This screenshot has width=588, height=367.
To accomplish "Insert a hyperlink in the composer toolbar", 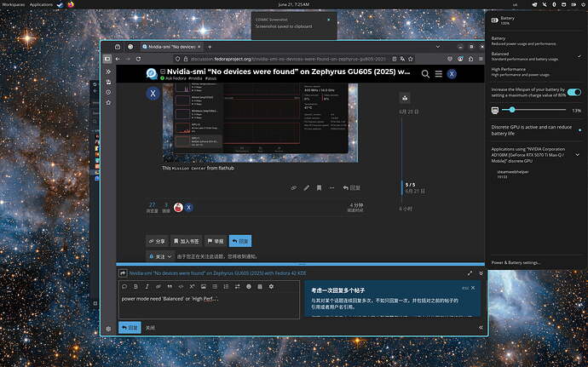I will [x=159, y=286].
